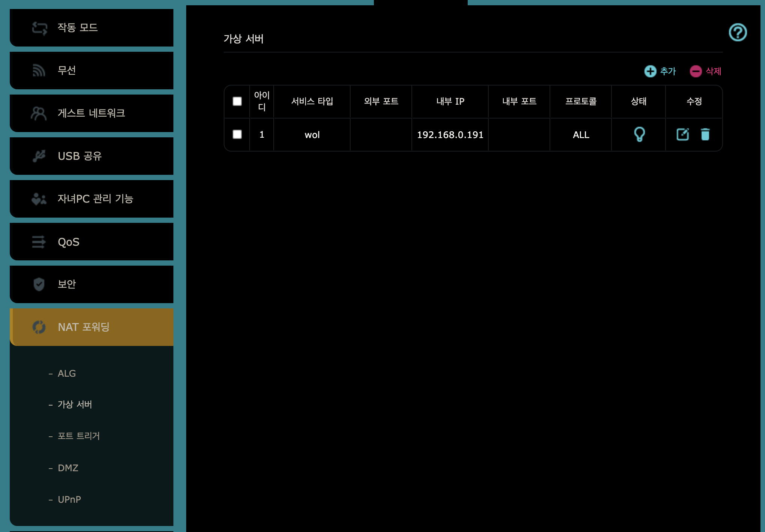765x532 pixels.
Task: Click the add (추가) plus icon
Action: tap(650, 71)
